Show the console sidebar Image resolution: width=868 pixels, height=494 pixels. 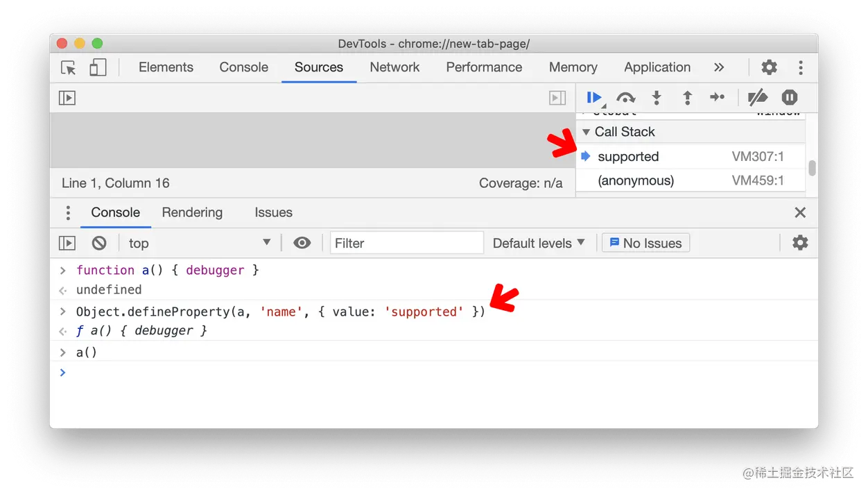click(67, 244)
